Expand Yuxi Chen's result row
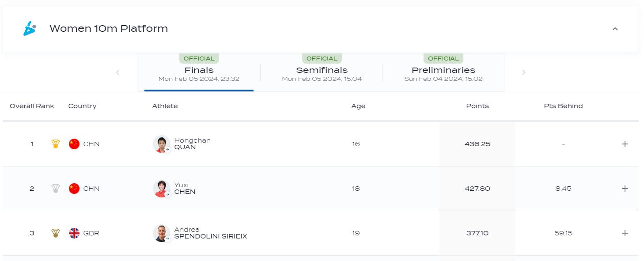Viewport: 644px width, 261px height. pos(625,189)
